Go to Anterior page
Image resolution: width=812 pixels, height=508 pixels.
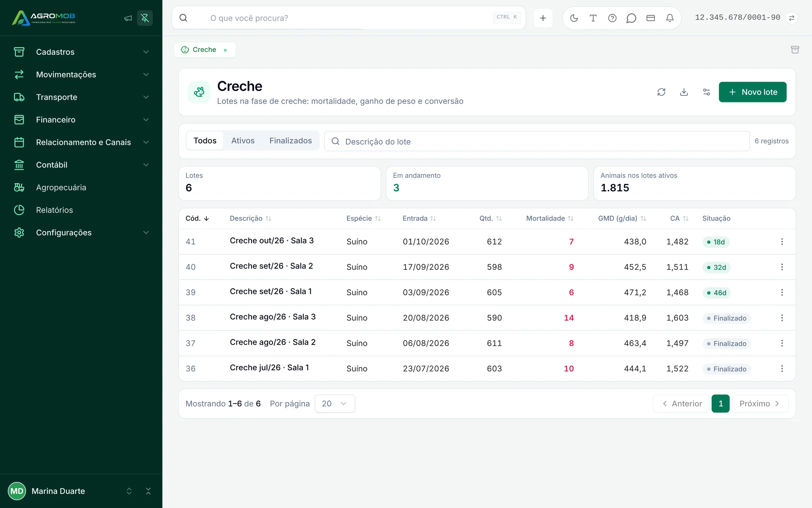point(682,403)
